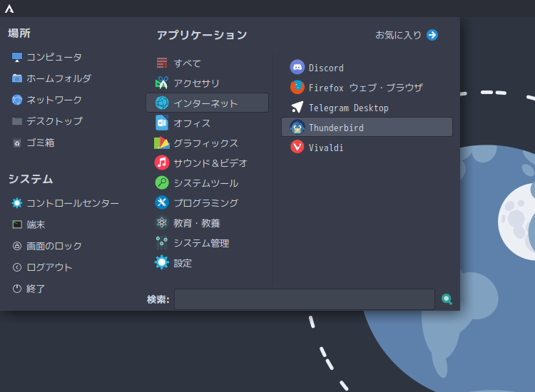Launch the 端末 terminal icon
The image size is (535, 392).
16,225
